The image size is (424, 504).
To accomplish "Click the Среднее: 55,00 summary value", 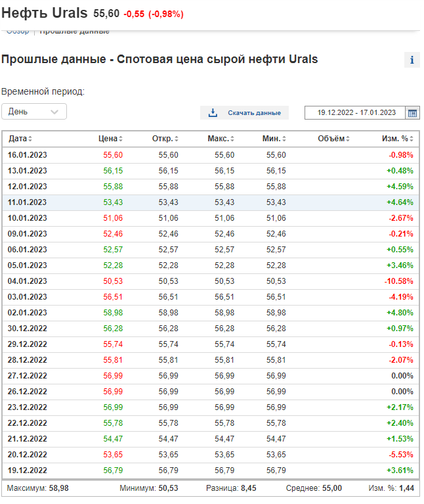I will pyautogui.click(x=314, y=488).
